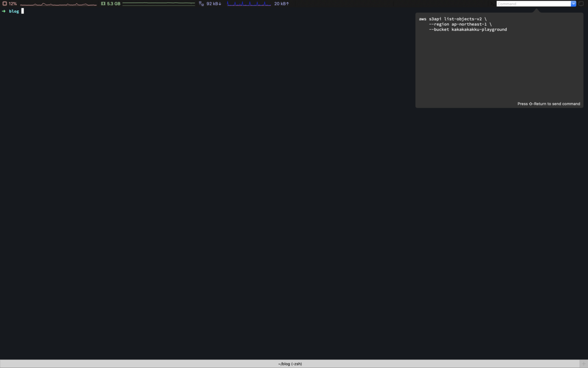This screenshot has height=368, width=588.
Task: Click the network icon beside 92 kB
Action: click(201, 3)
